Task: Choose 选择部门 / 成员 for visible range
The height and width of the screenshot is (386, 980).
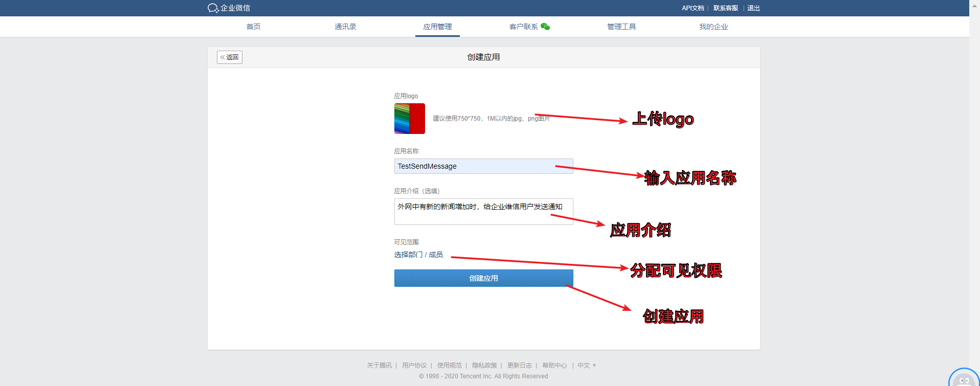Action: click(418, 255)
